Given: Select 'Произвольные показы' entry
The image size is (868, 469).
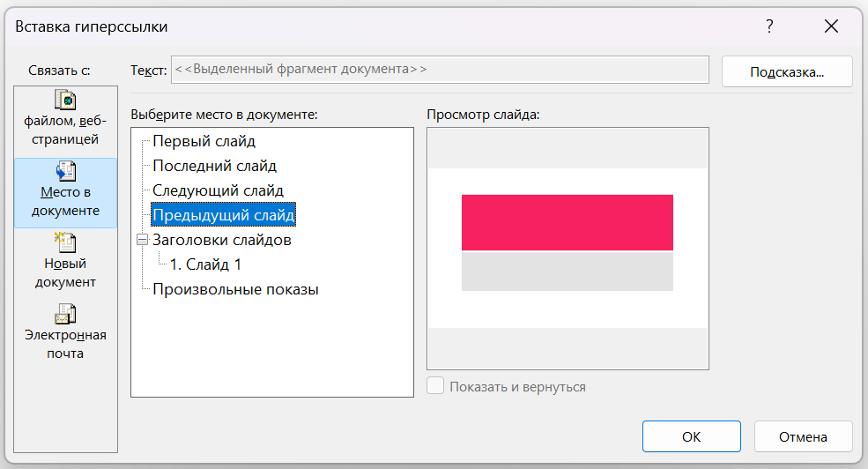Looking at the screenshot, I should (235, 289).
